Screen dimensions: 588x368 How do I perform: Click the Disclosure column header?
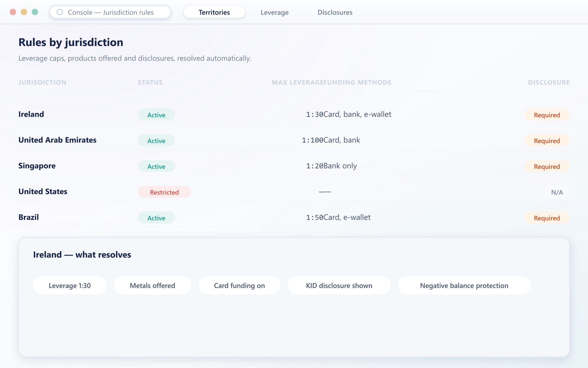(549, 82)
